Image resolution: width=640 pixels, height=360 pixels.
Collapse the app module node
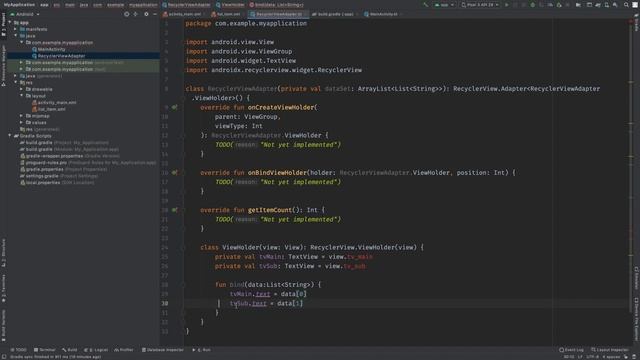pos(10,22)
